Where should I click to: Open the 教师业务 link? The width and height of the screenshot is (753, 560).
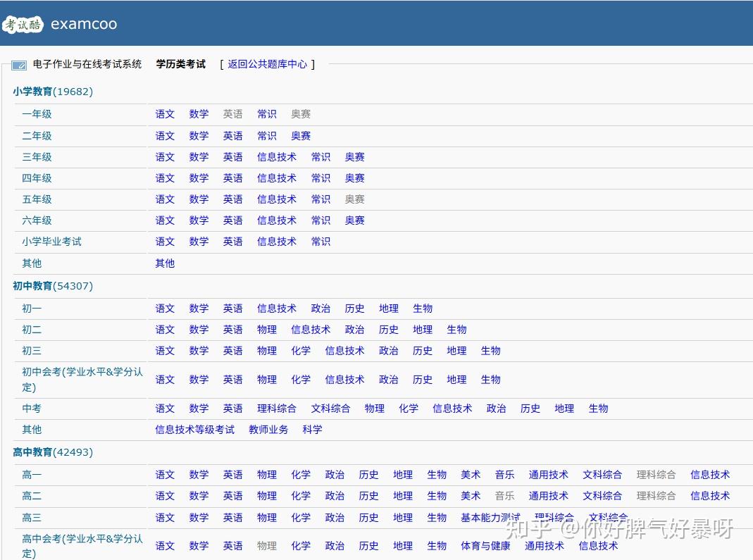[268, 430]
